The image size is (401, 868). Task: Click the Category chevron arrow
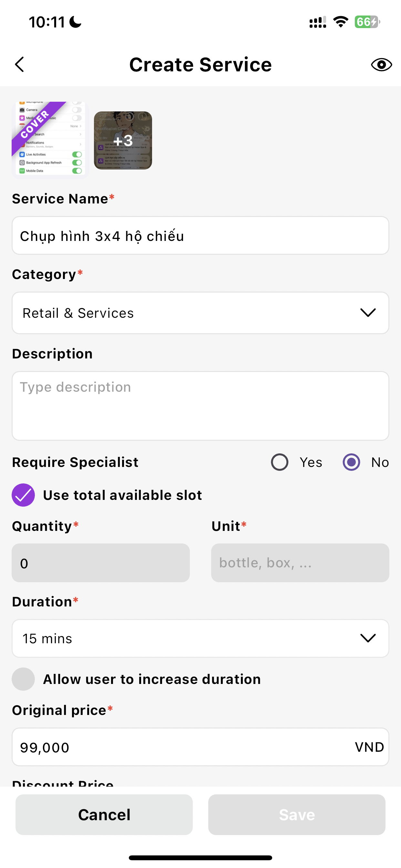(x=368, y=313)
